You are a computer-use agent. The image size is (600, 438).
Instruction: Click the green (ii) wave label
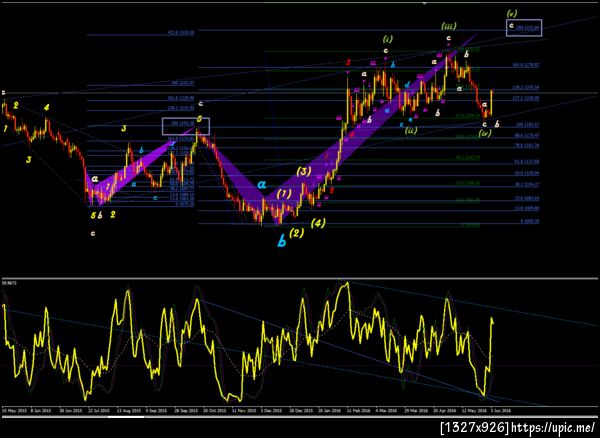click(411, 130)
